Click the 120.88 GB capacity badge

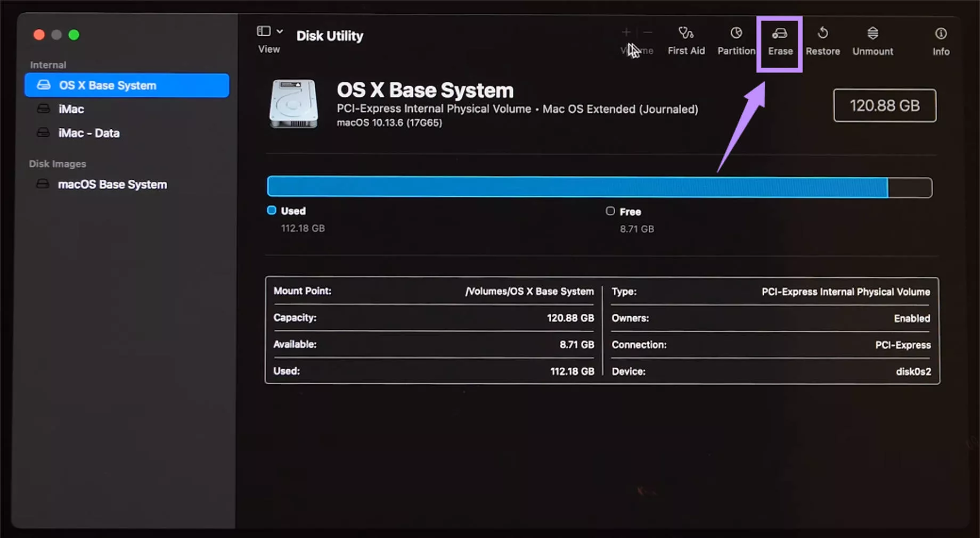tap(885, 105)
